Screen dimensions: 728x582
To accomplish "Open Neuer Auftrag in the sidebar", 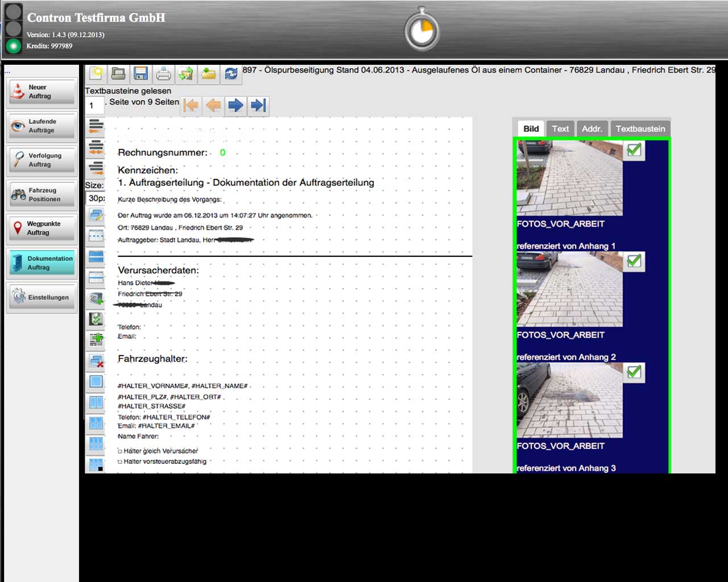I will tap(42, 92).
